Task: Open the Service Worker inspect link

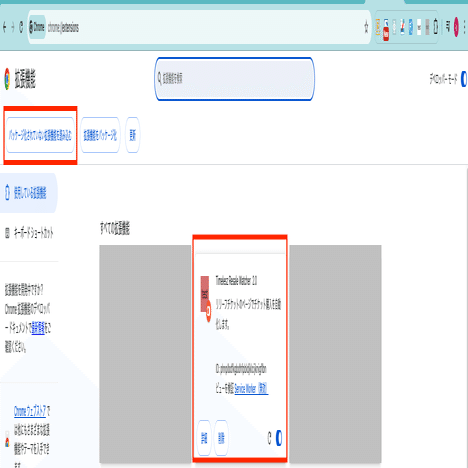Action: pyautogui.click(x=251, y=389)
